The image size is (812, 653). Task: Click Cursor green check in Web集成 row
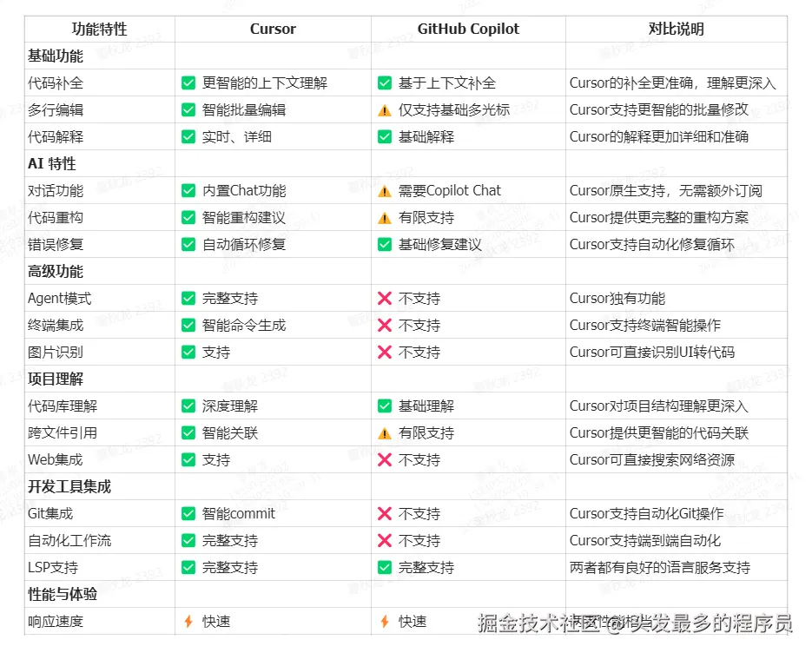point(188,460)
